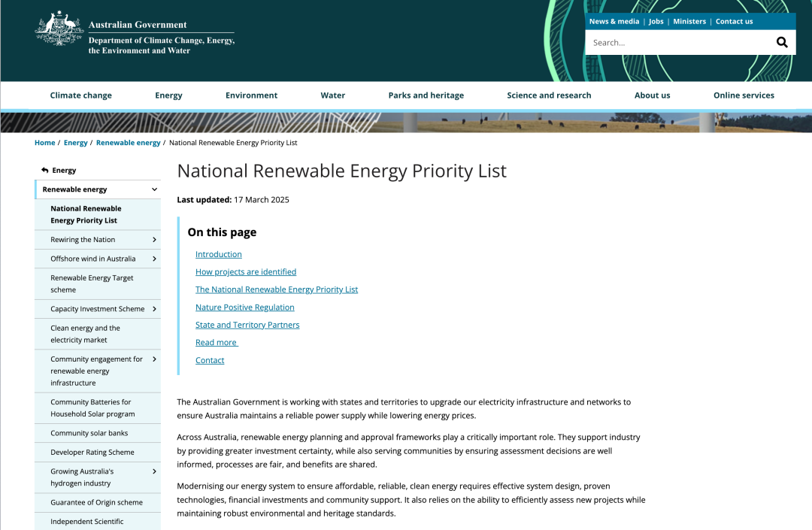812x530 pixels.
Task: Click the Energy back arrow icon in sidebar
Action: tap(45, 171)
